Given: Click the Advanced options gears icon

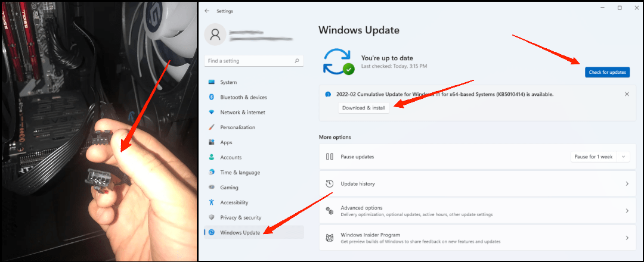Looking at the screenshot, I should (329, 211).
